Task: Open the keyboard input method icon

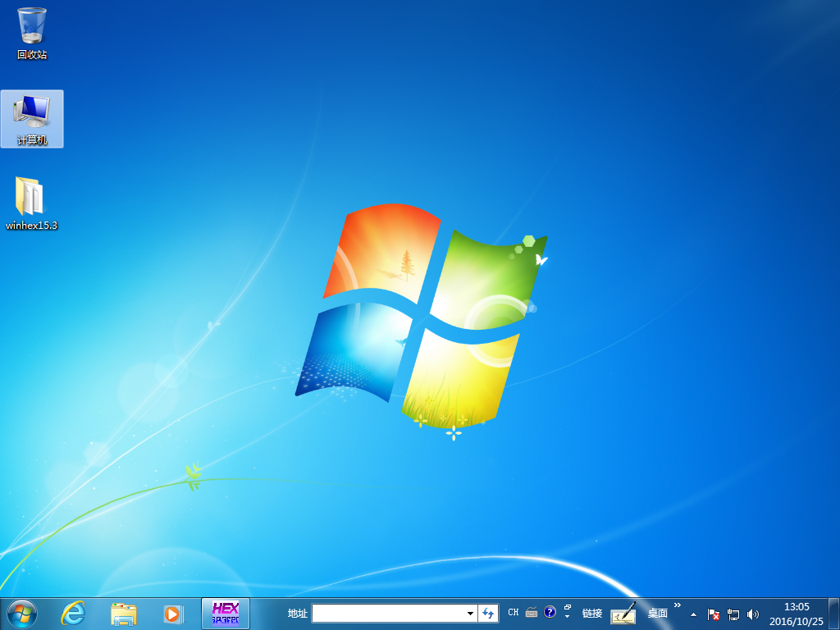Action: 532,612
